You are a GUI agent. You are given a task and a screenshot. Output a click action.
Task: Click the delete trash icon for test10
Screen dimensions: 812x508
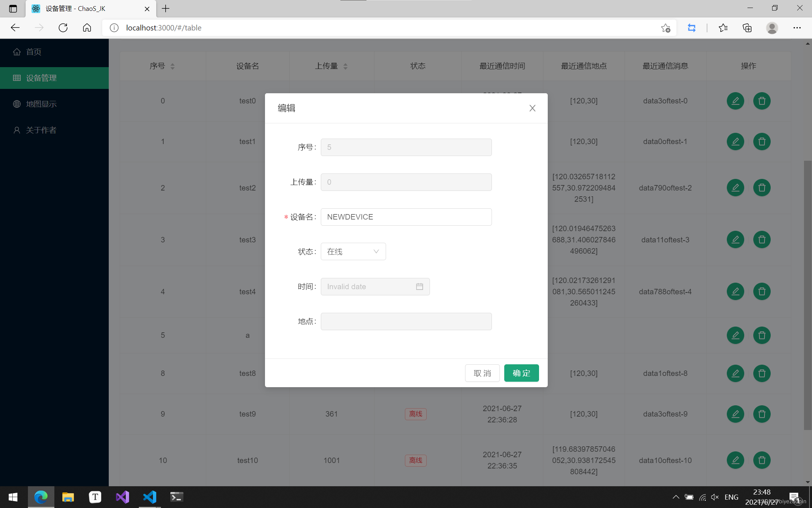762,460
